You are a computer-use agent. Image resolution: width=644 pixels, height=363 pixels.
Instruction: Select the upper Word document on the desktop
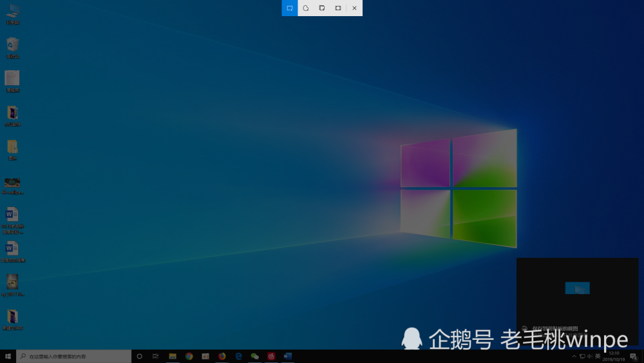(x=12, y=221)
